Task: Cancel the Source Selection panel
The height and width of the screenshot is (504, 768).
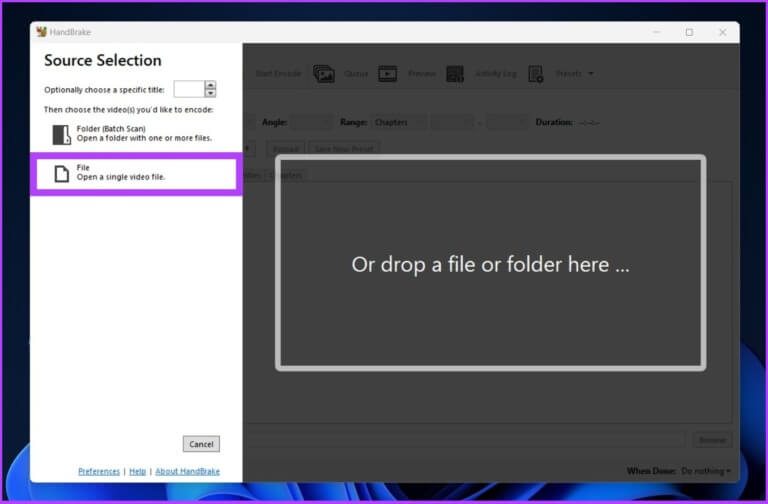Action: 201,444
